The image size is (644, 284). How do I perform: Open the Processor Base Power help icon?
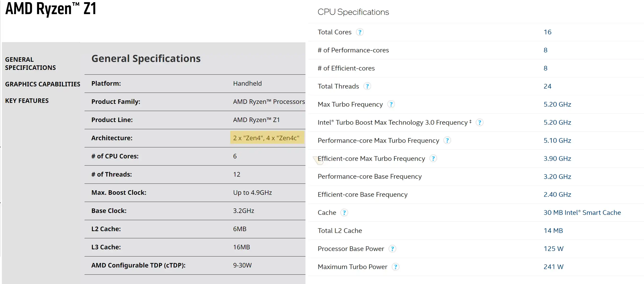click(392, 249)
